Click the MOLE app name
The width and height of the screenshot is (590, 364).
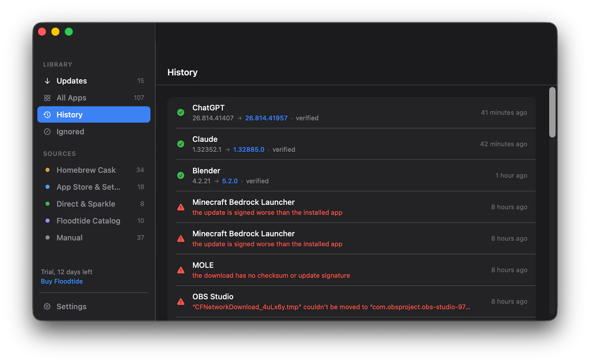coord(203,265)
